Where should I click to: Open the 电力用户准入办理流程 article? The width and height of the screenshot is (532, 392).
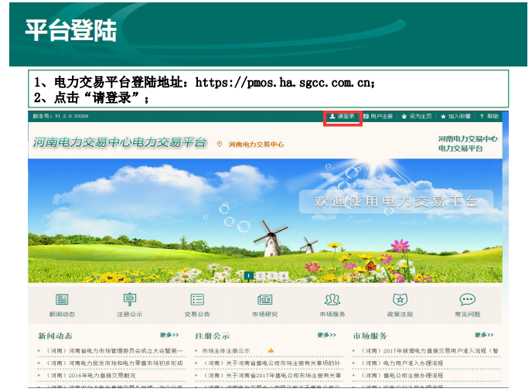pos(402,363)
